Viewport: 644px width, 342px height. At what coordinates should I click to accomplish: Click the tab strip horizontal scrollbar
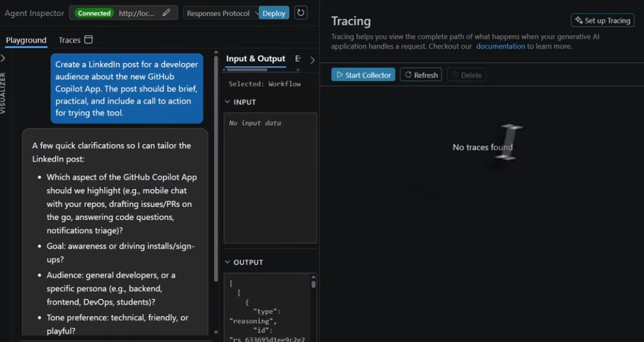(x=247, y=70)
